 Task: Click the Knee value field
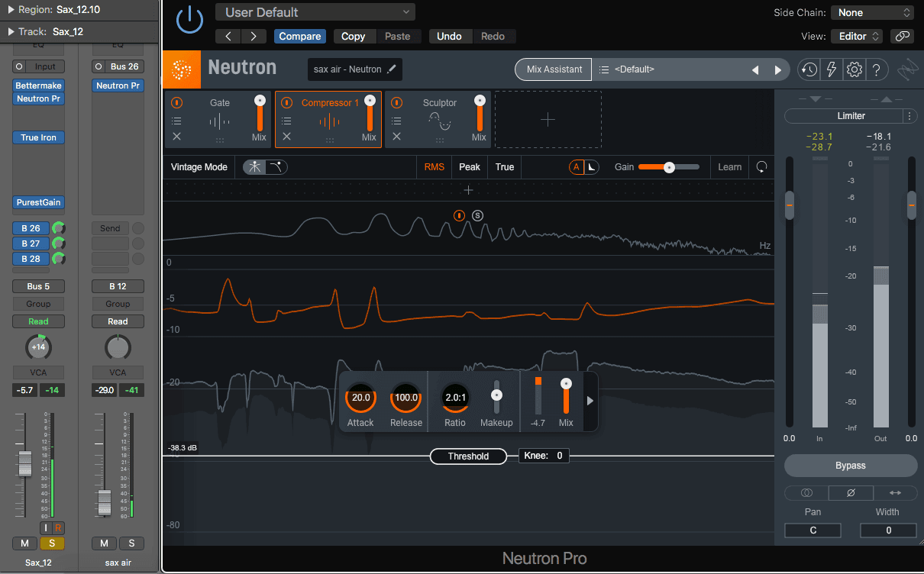coord(544,456)
